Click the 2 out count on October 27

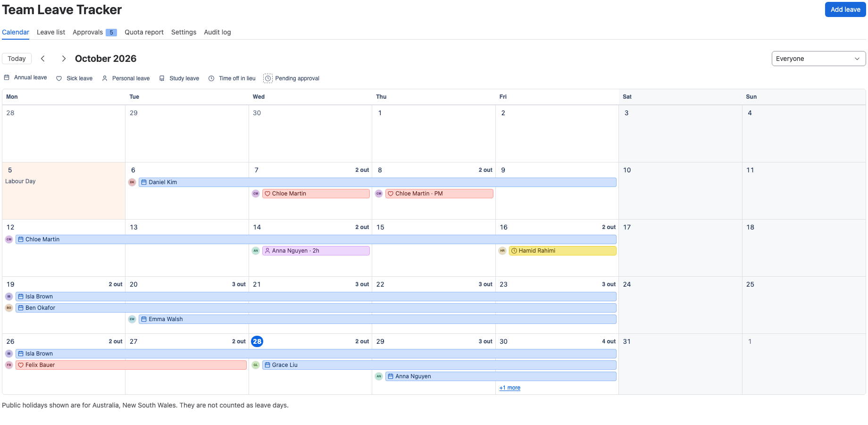239,341
